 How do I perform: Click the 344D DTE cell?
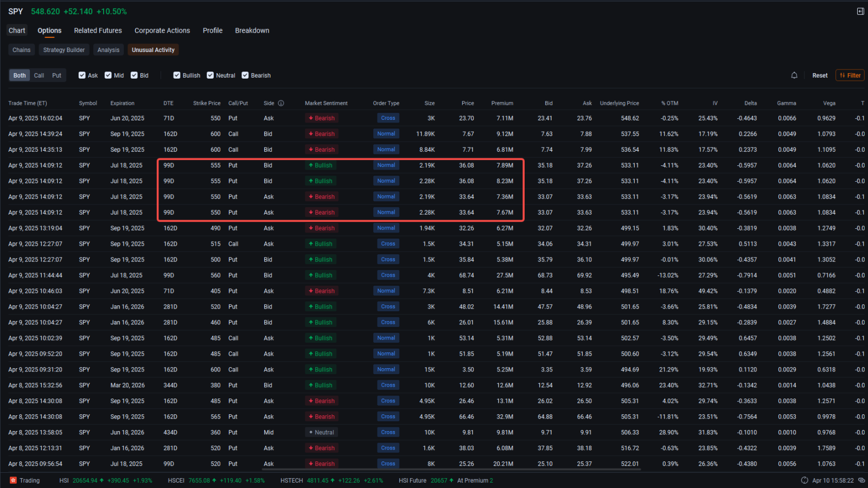coord(170,386)
